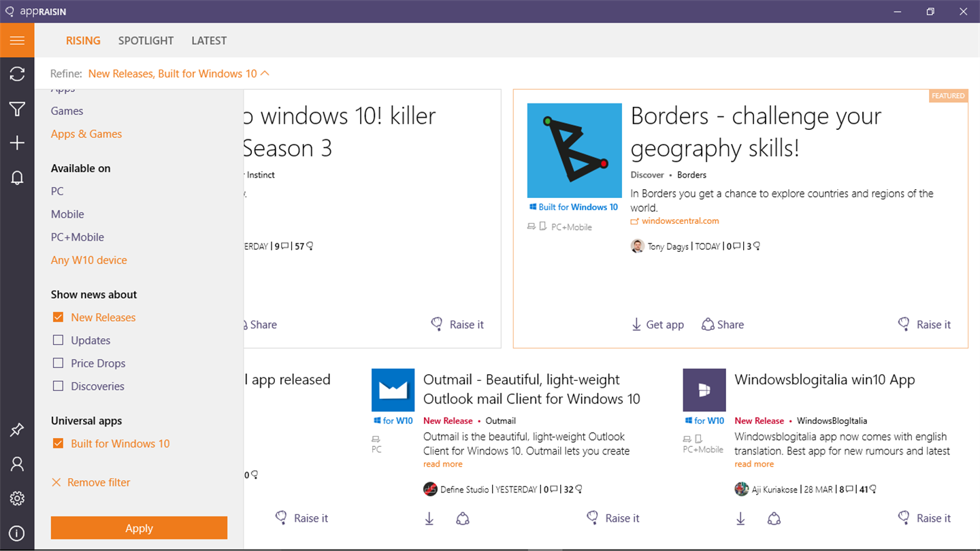Open notifications bell icon

[x=17, y=178]
